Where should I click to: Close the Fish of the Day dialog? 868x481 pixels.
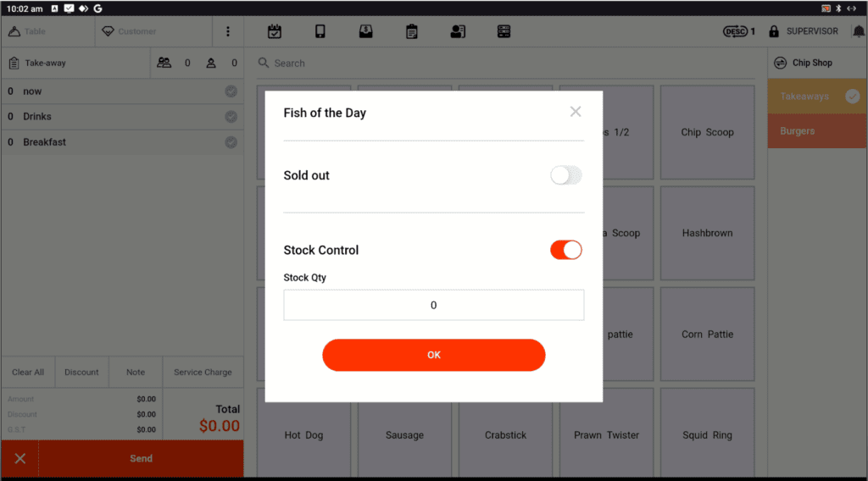pos(576,112)
